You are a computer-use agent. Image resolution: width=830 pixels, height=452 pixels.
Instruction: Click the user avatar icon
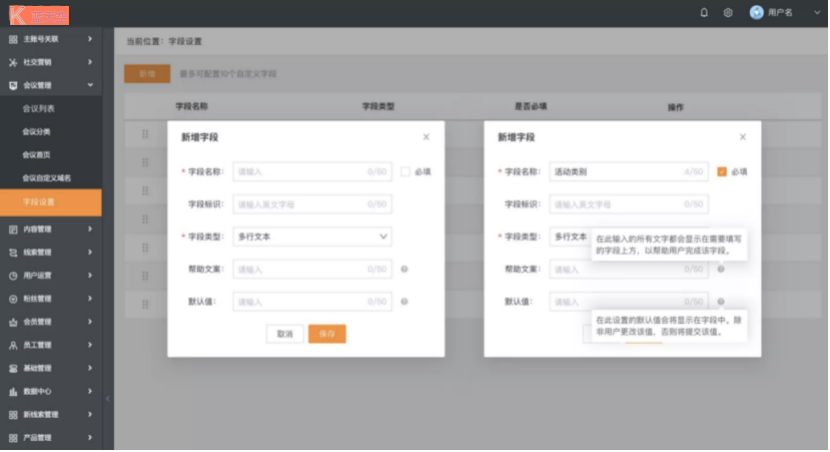(756, 13)
